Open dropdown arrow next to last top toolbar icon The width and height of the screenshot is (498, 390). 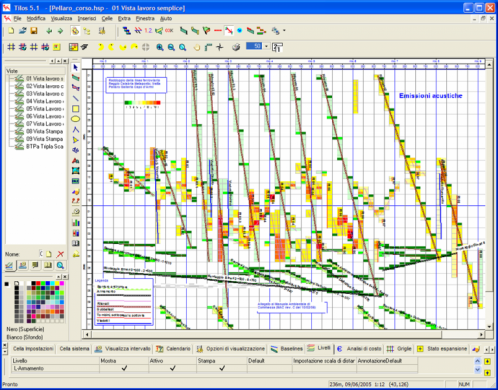click(284, 31)
